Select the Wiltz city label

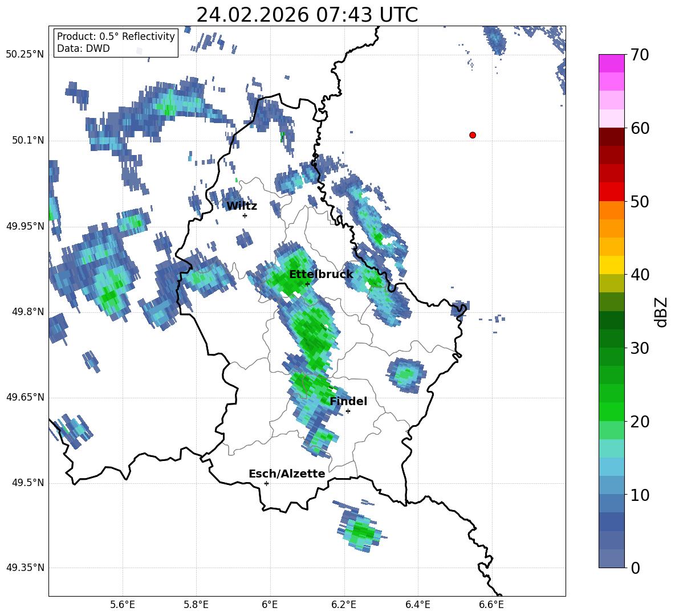coord(242,206)
